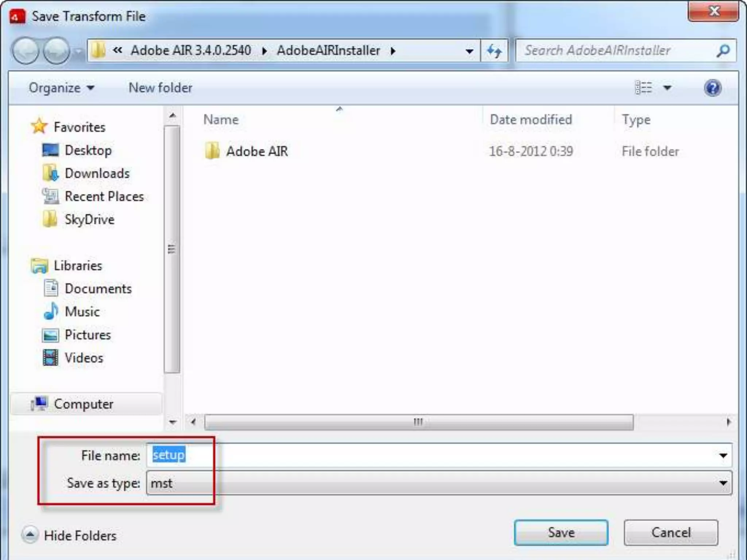Sort by the Name column header
Image resolution: width=747 pixels, height=560 pixels.
pyautogui.click(x=221, y=120)
